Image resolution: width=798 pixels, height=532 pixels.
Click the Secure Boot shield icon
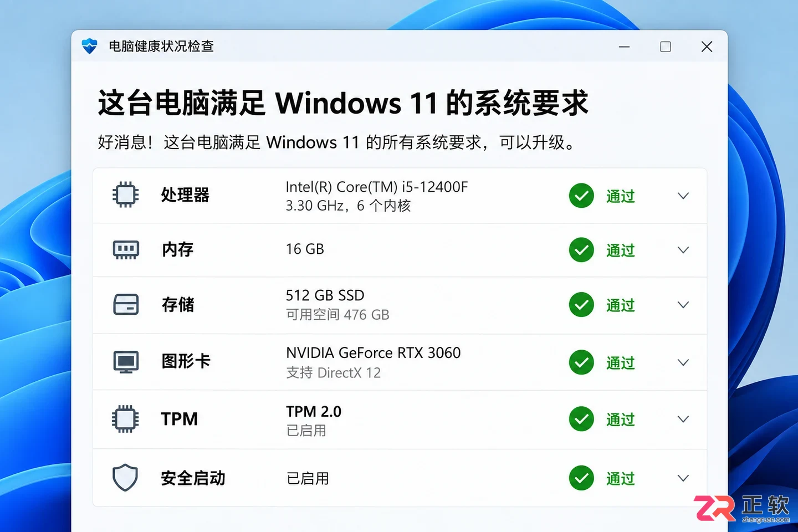pyautogui.click(x=125, y=477)
